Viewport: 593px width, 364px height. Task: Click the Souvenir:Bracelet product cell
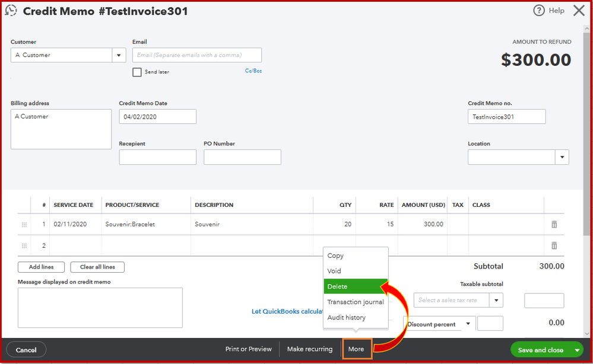pos(146,224)
